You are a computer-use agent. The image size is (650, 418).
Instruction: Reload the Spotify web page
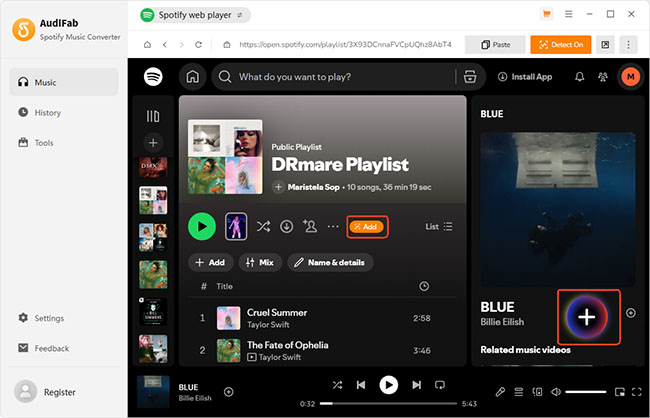pyautogui.click(x=199, y=45)
